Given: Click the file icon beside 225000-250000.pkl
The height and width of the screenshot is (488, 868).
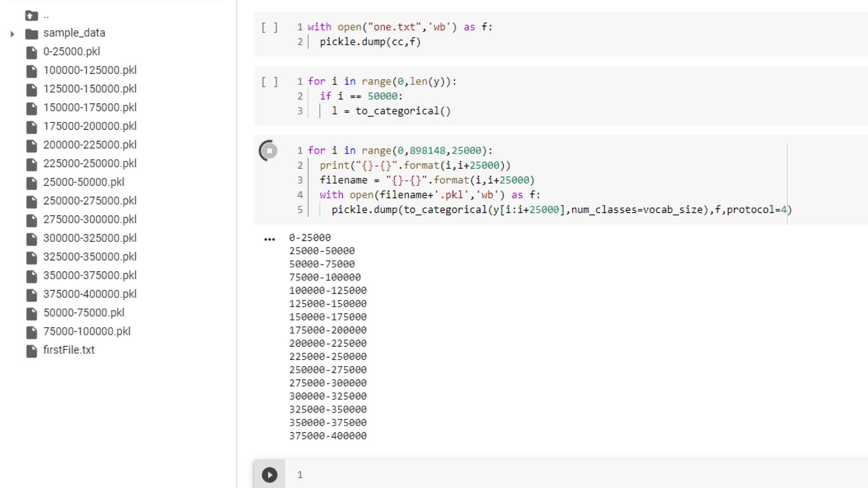Looking at the screenshot, I should click(31, 163).
